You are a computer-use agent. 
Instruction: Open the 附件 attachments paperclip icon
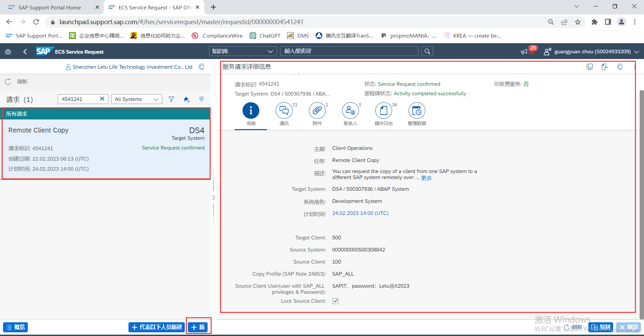pyautogui.click(x=317, y=111)
